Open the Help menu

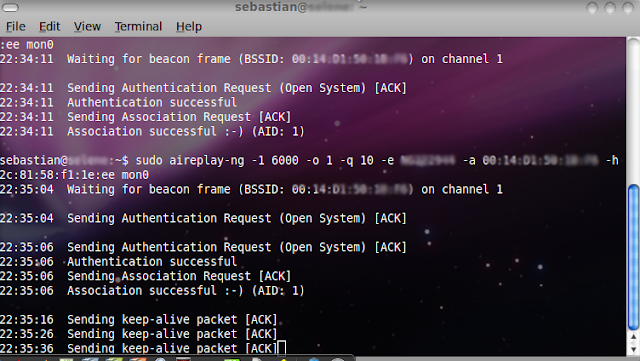pos(189,27)
